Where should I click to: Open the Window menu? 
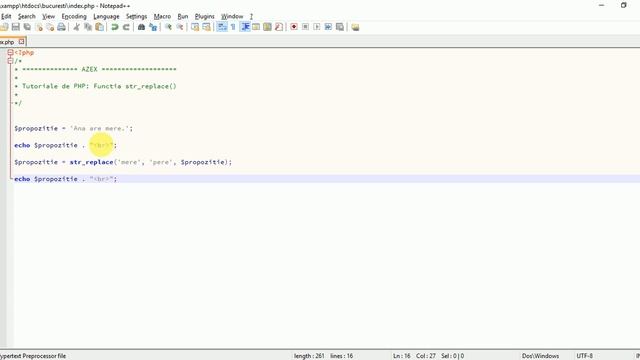tap(232, 16)
